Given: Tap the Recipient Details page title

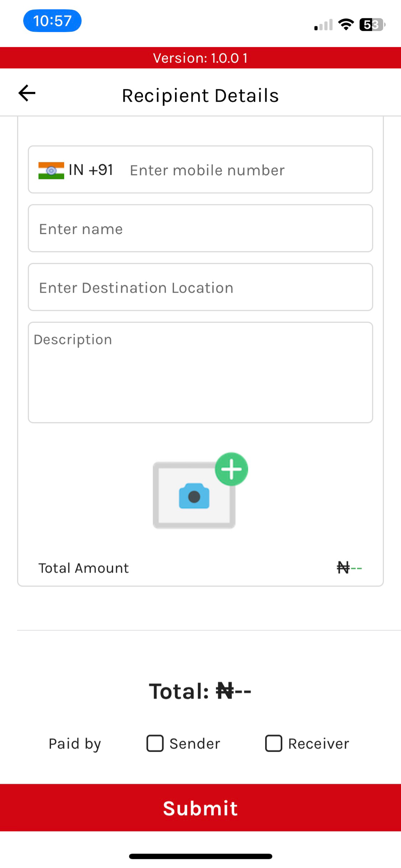Looking at the screenshot, I should click(200, 95).
